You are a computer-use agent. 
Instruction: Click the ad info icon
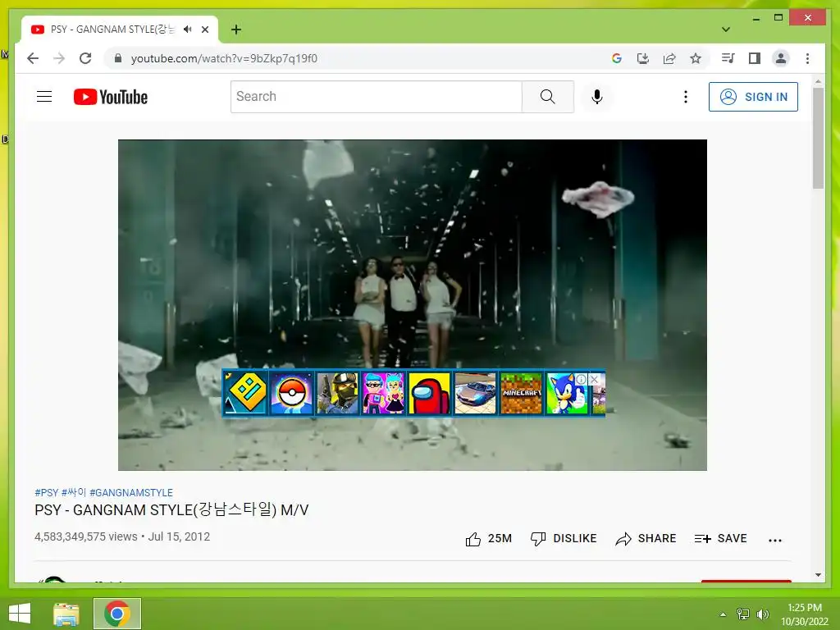582,379
